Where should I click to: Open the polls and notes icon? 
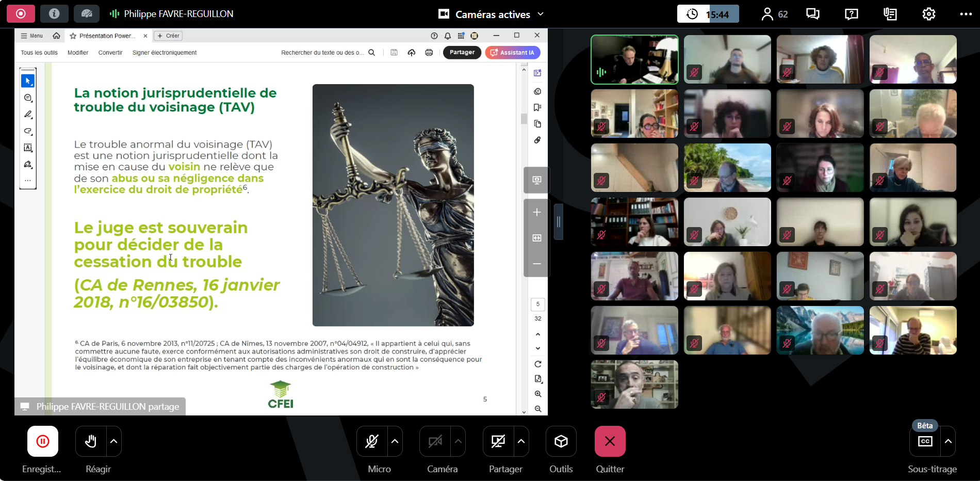[x=890, y=14]
